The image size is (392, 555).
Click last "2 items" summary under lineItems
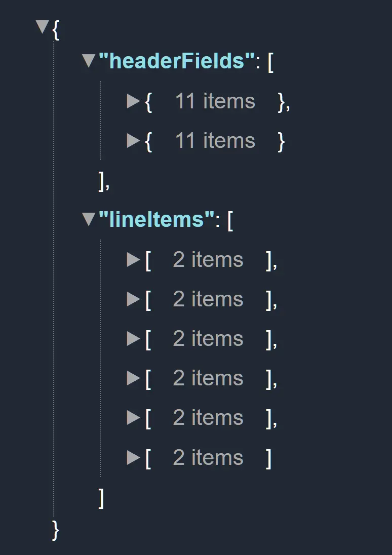coord(208,458)
